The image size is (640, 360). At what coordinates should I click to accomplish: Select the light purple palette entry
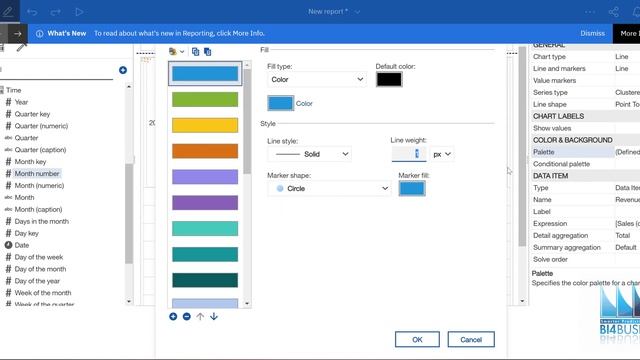(x=205, y=177)
